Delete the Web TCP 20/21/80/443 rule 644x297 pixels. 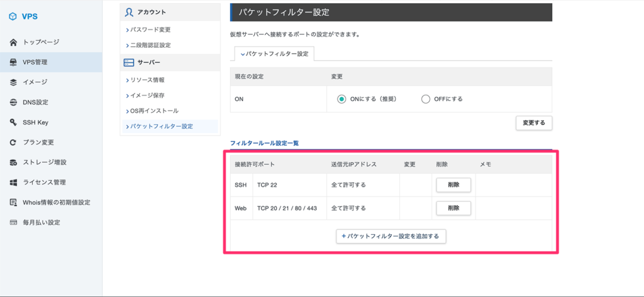coord(453,208)
